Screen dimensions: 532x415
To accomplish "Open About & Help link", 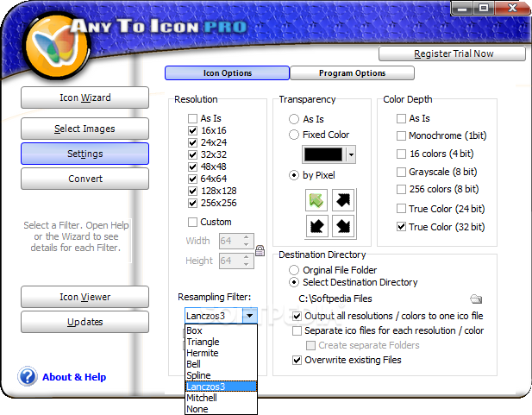I will (x=74, y=377).
